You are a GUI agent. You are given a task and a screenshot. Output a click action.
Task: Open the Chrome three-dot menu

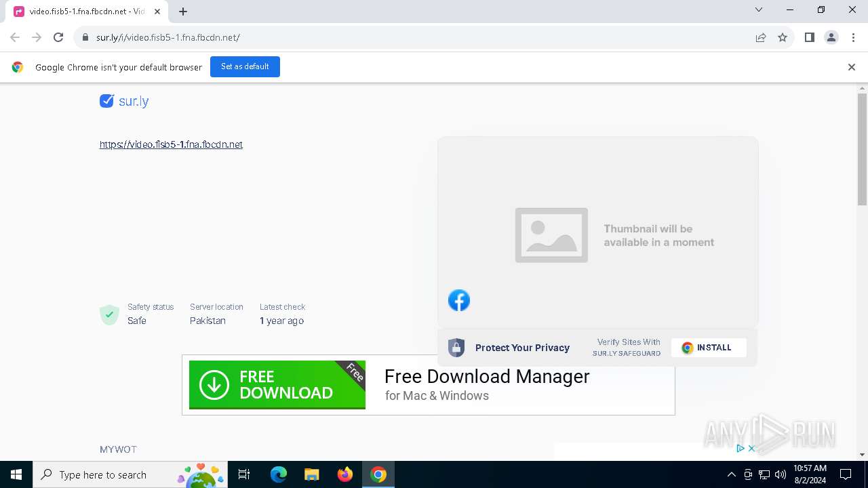pyautogui.click(x=852, y=37)
